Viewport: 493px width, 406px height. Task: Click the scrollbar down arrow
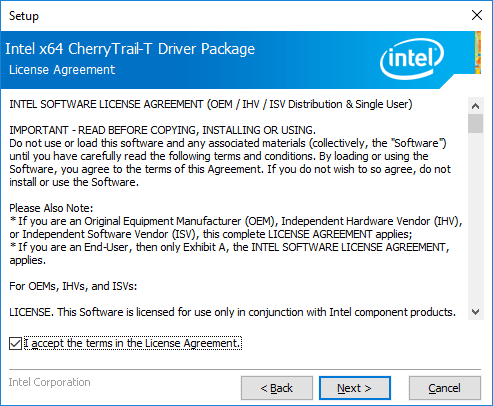pyautogui.click(x=475, y=312)
